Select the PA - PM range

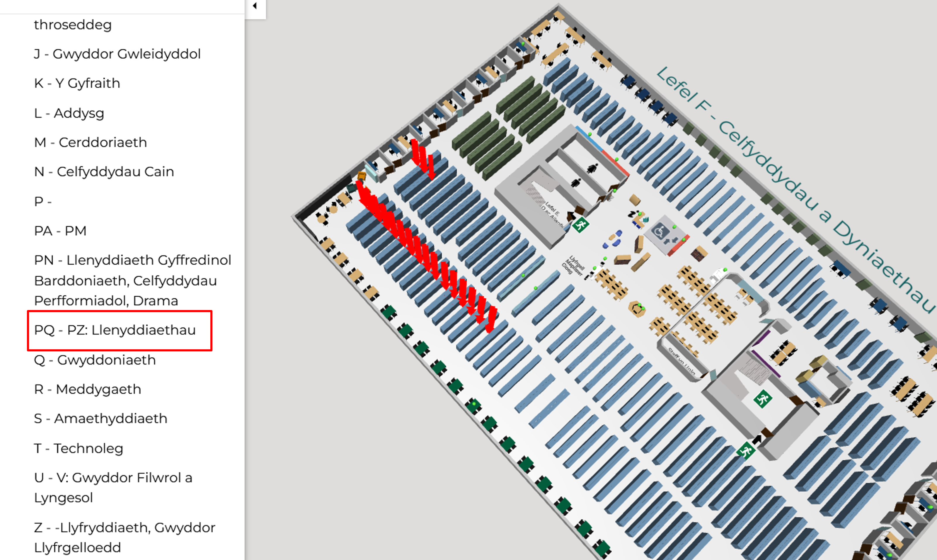60,231
